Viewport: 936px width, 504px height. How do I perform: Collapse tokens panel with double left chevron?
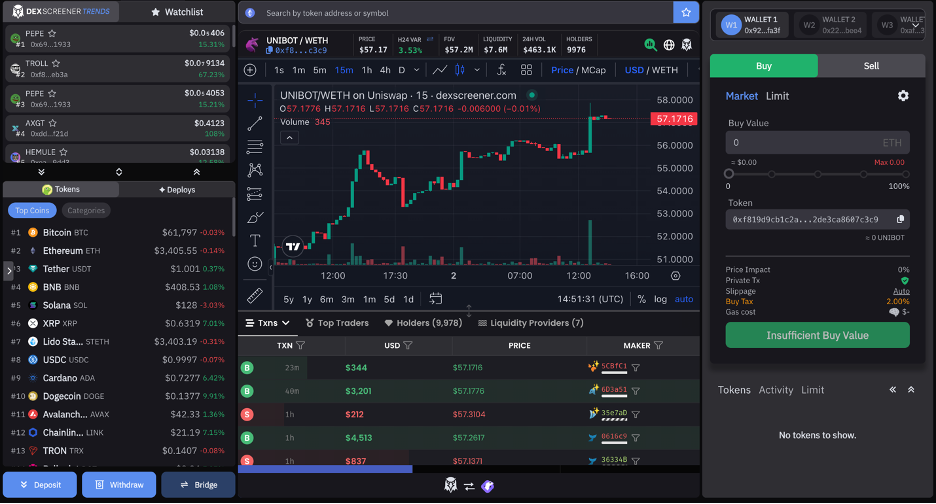[893, 389]
